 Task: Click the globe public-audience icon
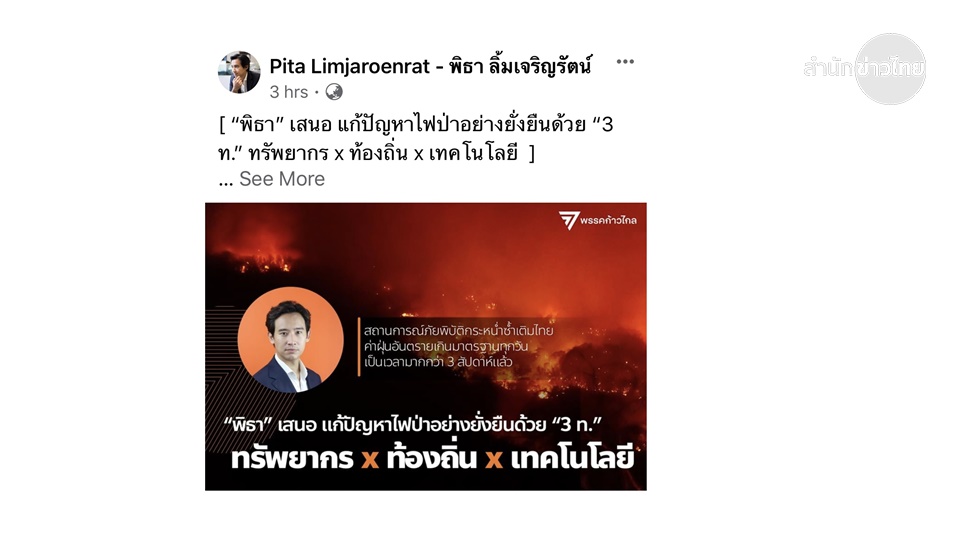click(334, 92)
